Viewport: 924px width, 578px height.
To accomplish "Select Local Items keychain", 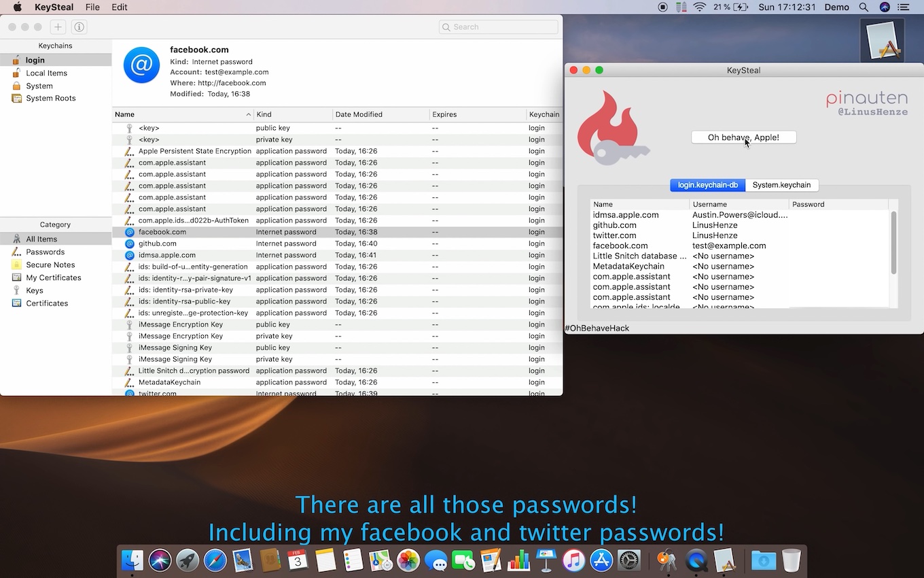I will point(56,73).
